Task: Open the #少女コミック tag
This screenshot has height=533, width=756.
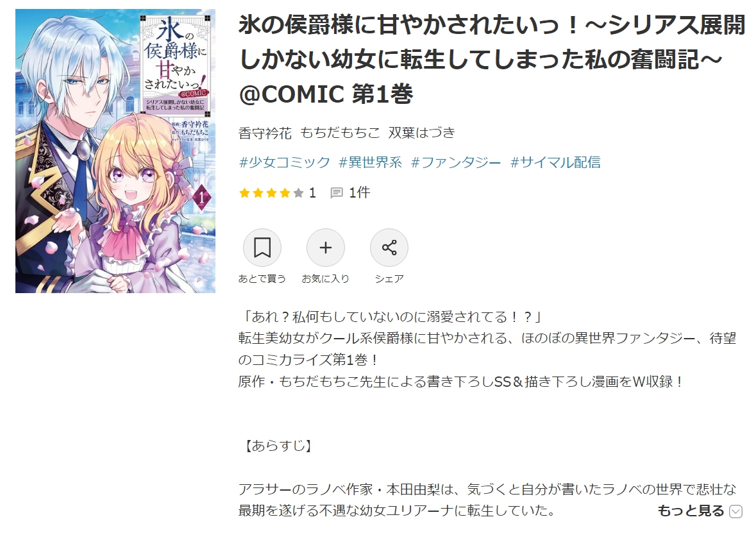Action: tap(285, 162)
